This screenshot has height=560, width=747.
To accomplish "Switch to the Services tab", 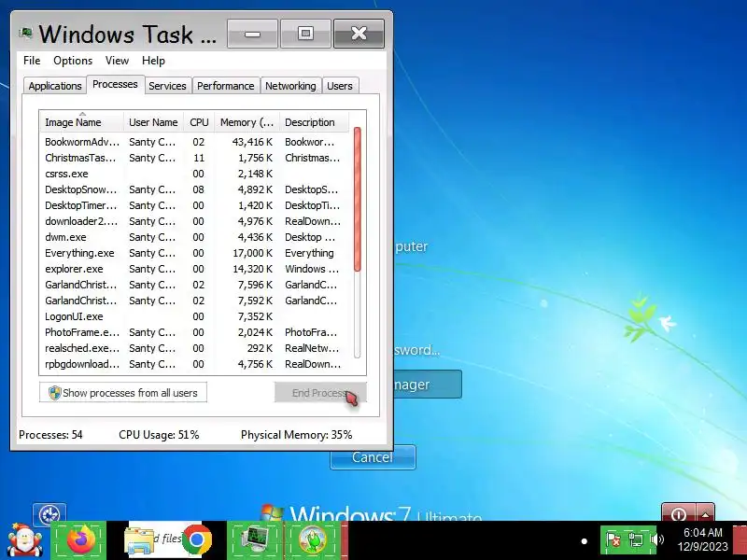I will [167, 86].
